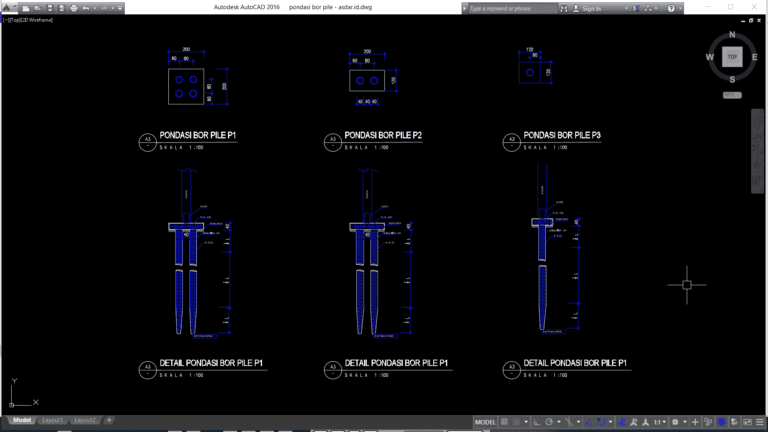The height and width of the screenshot is (432, 768).
Task: Open the AutoCAD application menu button
Action: [x=7, y=7]
